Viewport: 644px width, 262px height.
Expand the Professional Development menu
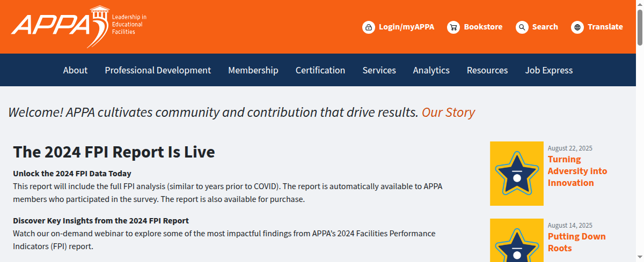click(x=158, y=70)
